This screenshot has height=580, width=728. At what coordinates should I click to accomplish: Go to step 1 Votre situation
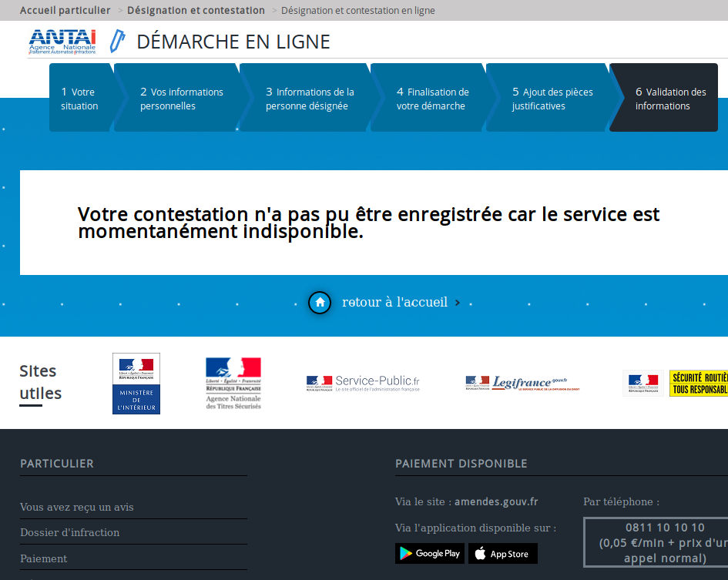[82, 98]
